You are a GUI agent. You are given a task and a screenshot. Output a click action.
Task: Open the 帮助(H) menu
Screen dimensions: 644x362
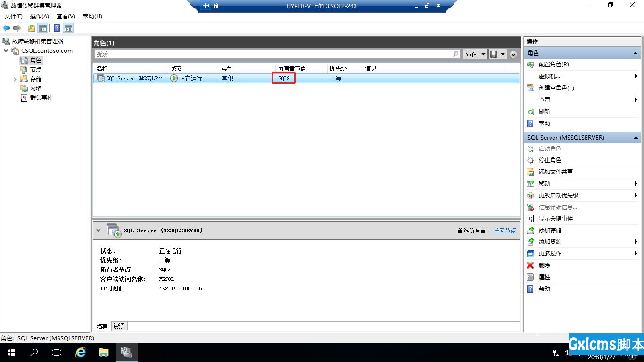92,16
